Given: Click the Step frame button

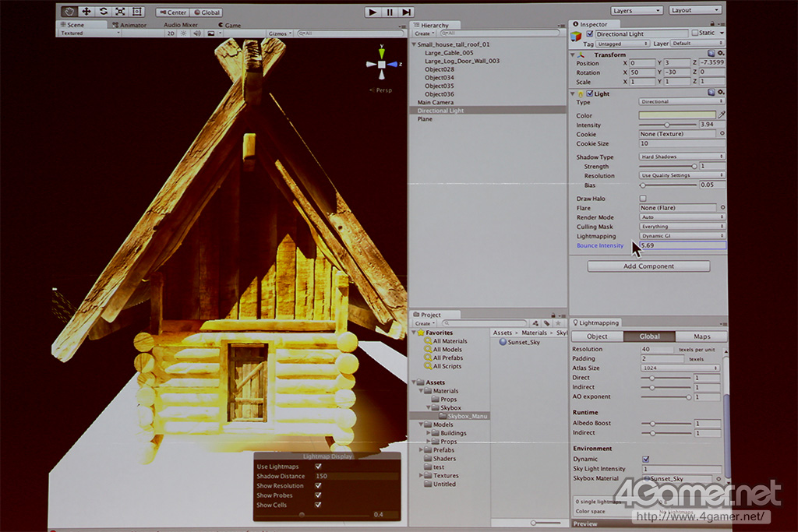Looking at the screenshot, I should pyautogui.click(x=407, y=12).
